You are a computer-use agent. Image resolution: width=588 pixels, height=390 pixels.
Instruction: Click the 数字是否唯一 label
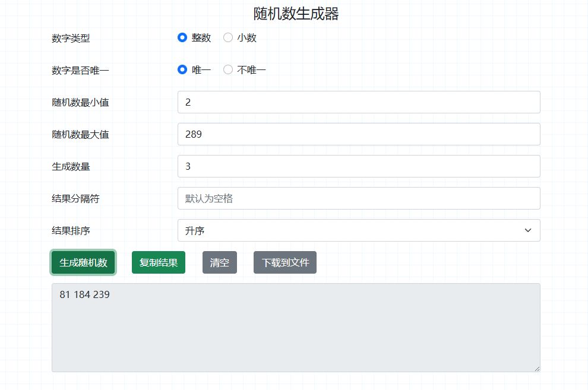click(x=80, y=71)
